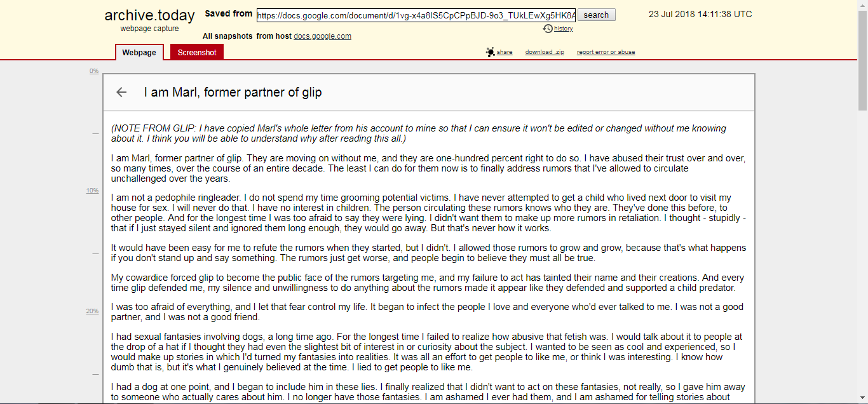Click the document title heading

(x=233, y=92)
